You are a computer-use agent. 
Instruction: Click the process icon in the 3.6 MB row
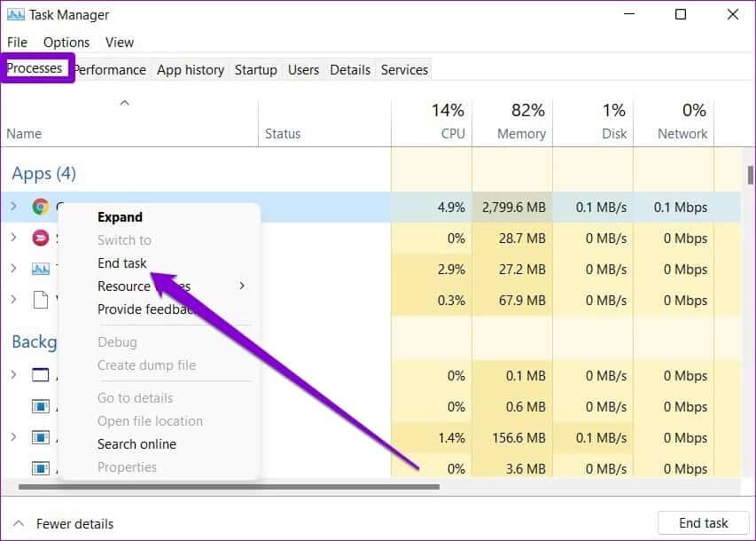[41, 468]
